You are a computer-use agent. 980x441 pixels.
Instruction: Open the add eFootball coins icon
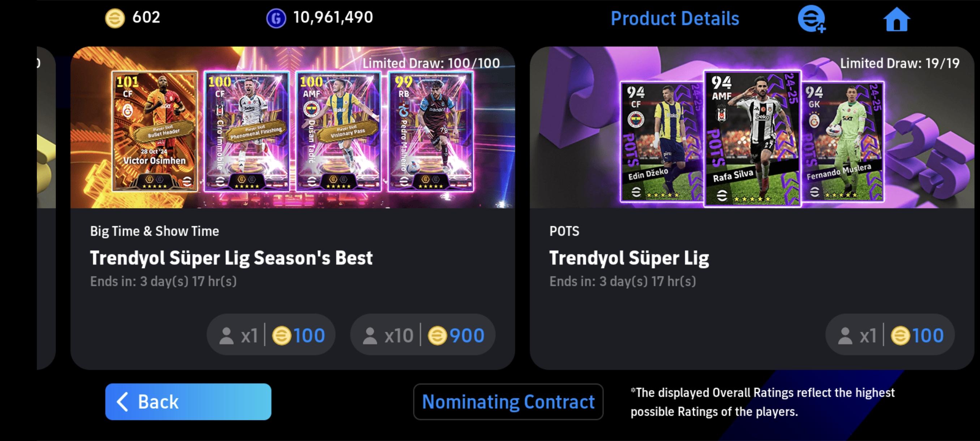[812, 19]
